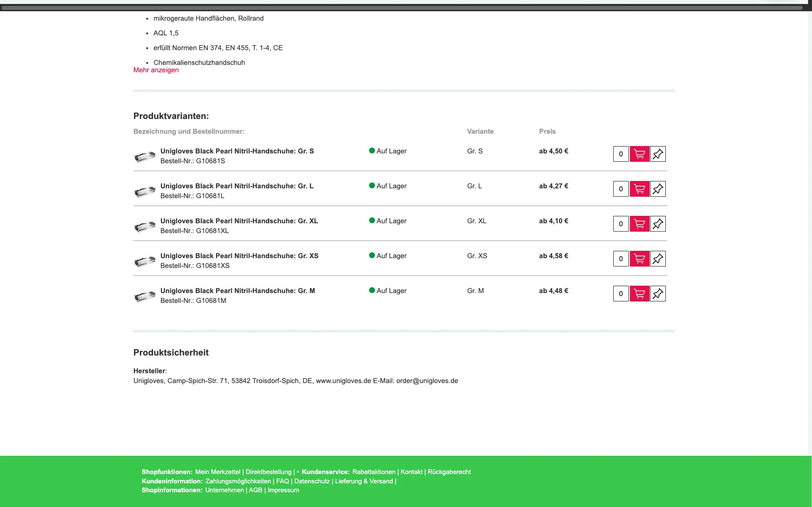Click 'AQL 1,5' bullet text
The height and width of the screenshot is (507, 812).
tap(166, 33)
